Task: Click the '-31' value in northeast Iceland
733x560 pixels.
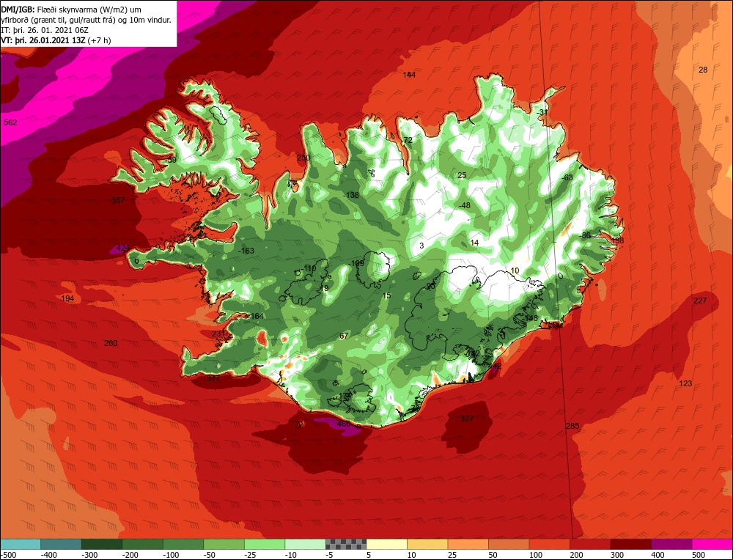Action: [x=542, y=112]
